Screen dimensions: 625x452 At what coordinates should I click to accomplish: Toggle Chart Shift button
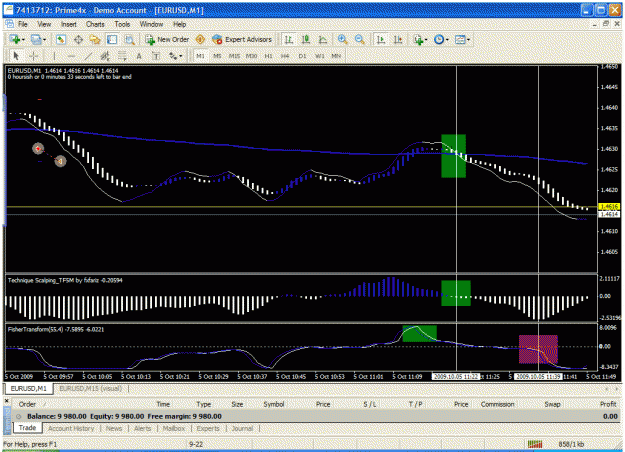(398, 39)
